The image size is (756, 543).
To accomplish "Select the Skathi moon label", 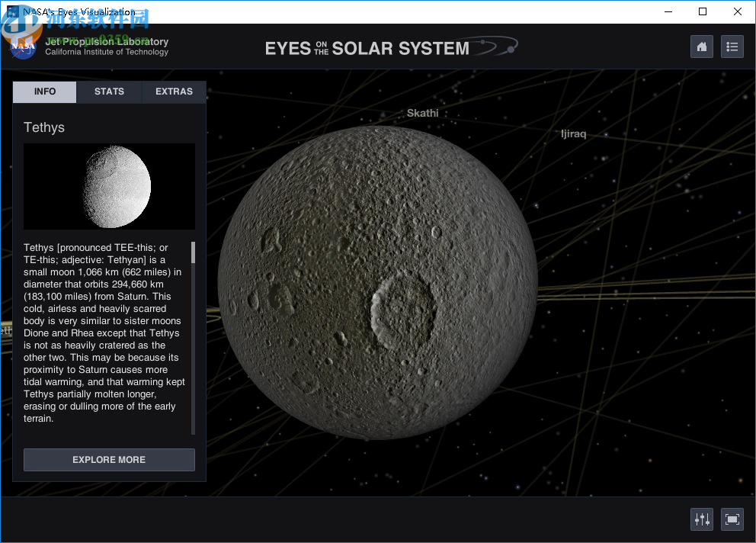I will [x=423, y=113].
